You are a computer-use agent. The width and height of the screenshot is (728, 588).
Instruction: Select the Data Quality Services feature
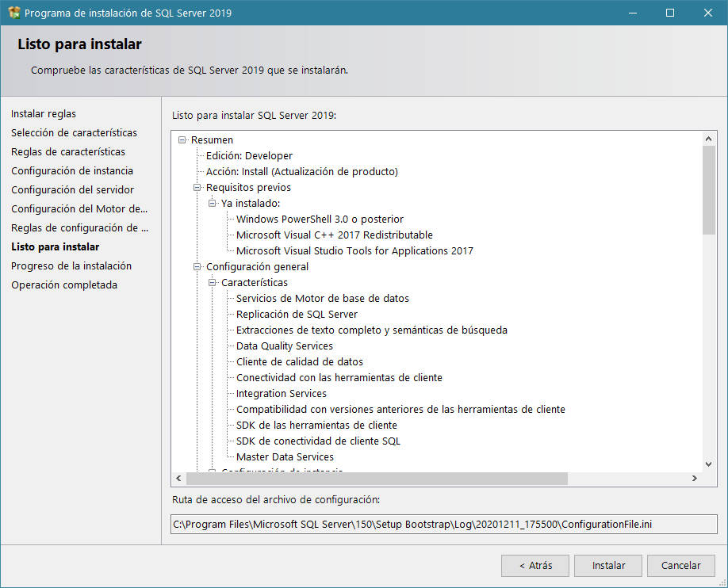coord(284,346)
